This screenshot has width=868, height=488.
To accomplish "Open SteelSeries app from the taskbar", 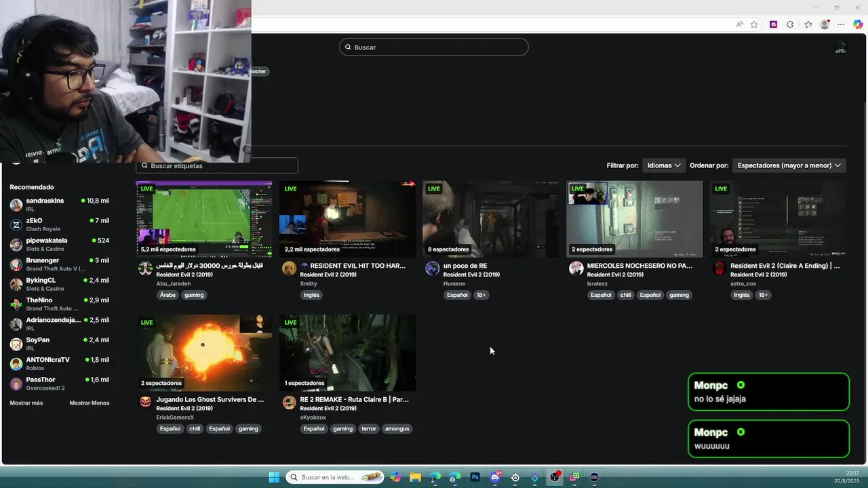I will click(x=515, y=477).
